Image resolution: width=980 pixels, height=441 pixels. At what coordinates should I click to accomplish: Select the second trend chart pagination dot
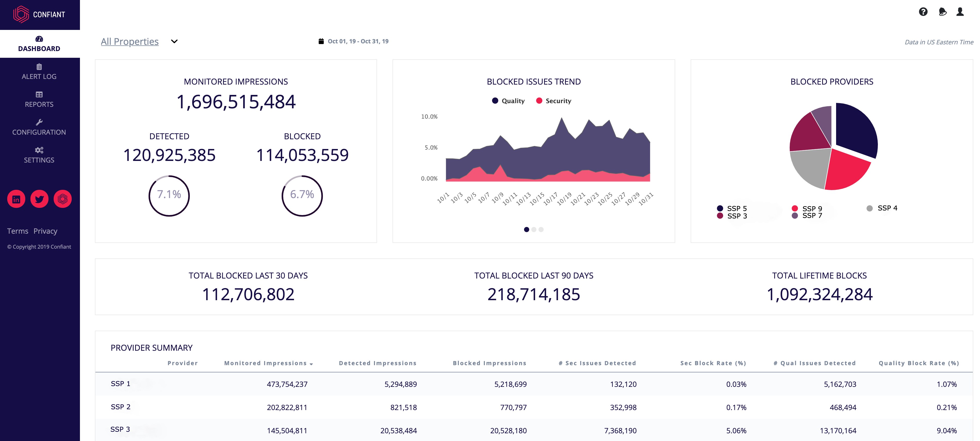(534, 230)
